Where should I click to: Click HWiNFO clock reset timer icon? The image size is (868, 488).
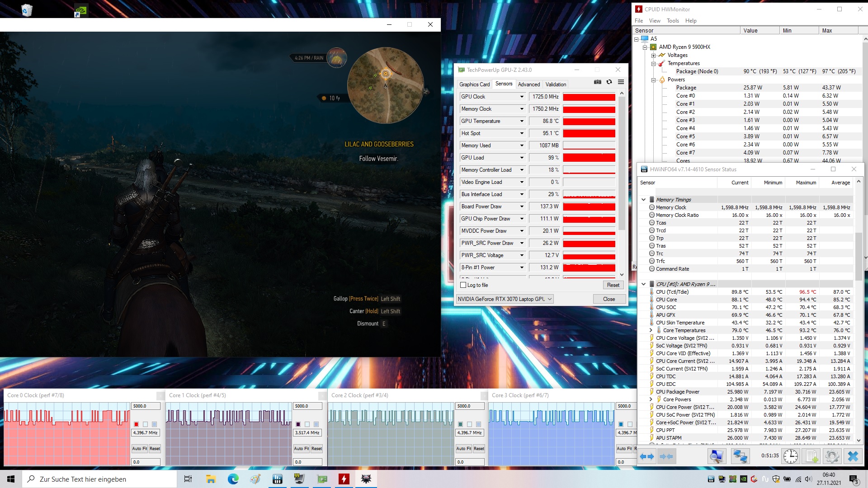coord(790,456)
